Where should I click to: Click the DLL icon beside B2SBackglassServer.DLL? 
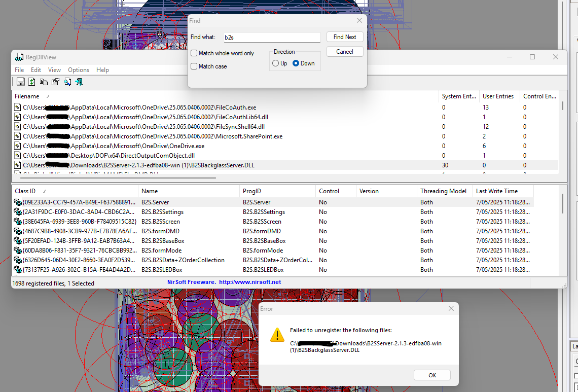coord(17,165)
